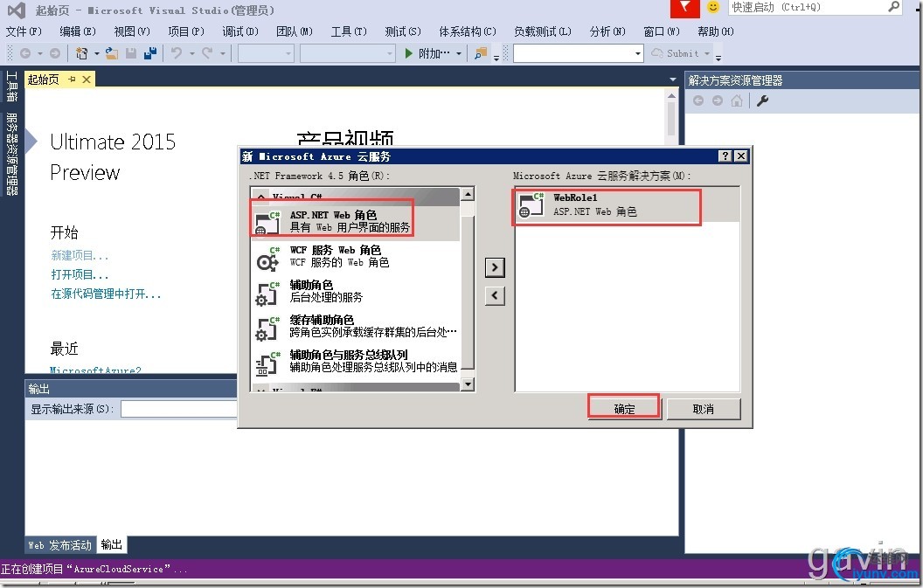Click the find in files toolbar icon

481,53
